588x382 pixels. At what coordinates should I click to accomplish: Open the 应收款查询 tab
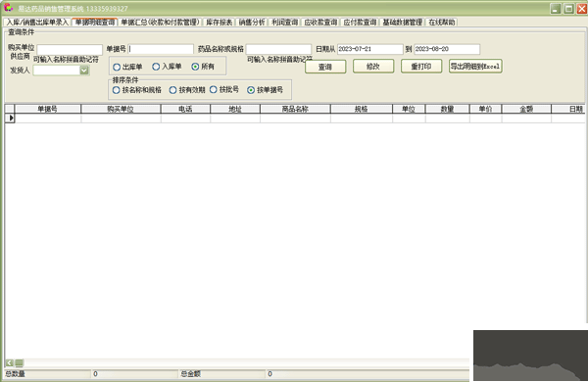tap(320, 23)
